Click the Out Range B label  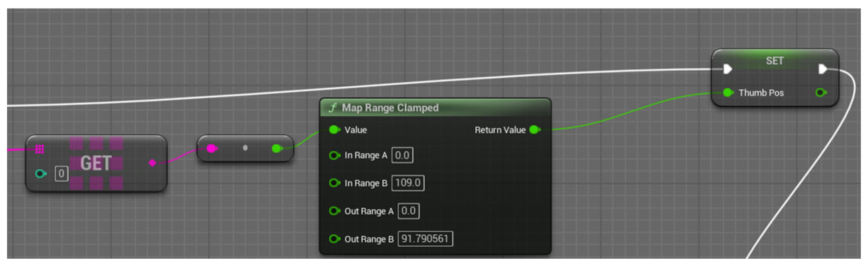point(369,239)
